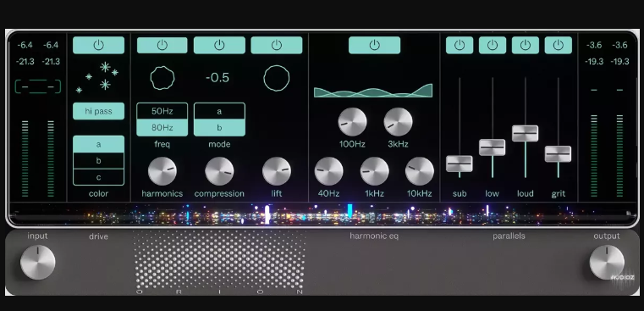This screenshot has width=644, height=311.
Task: Toggle the compression power button
Action: (x=219, y=45)
